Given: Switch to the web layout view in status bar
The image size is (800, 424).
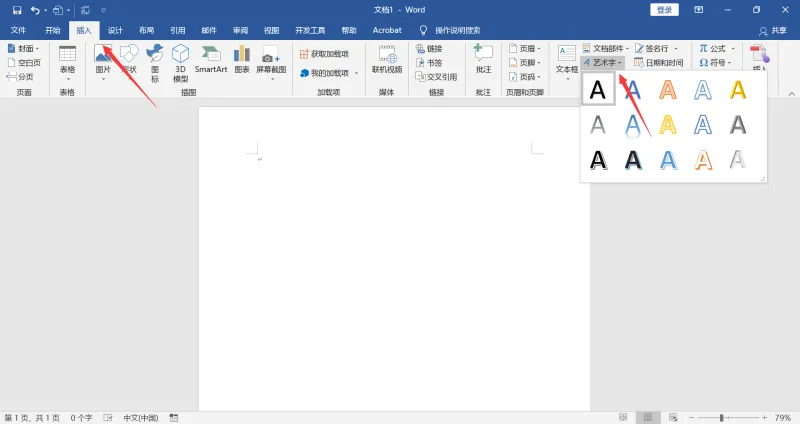Looking at the screenshot, I should point(673,417).
